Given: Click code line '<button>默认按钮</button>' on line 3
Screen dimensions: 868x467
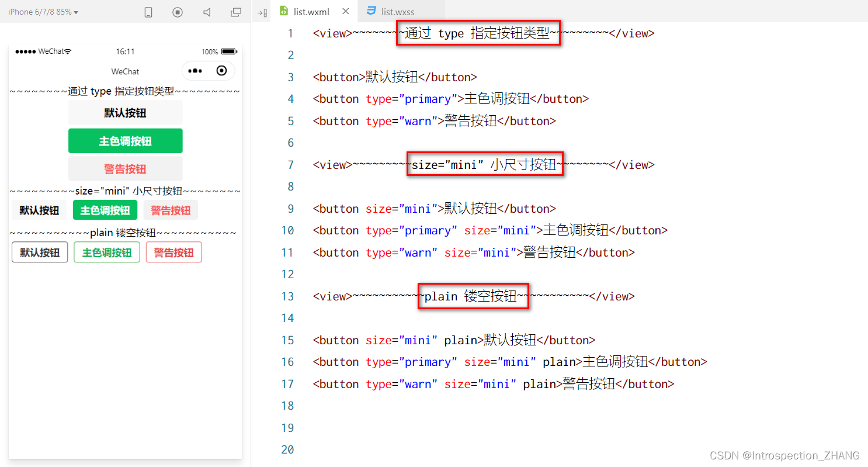Looking at the screenshot, I should tap(395, 77).
